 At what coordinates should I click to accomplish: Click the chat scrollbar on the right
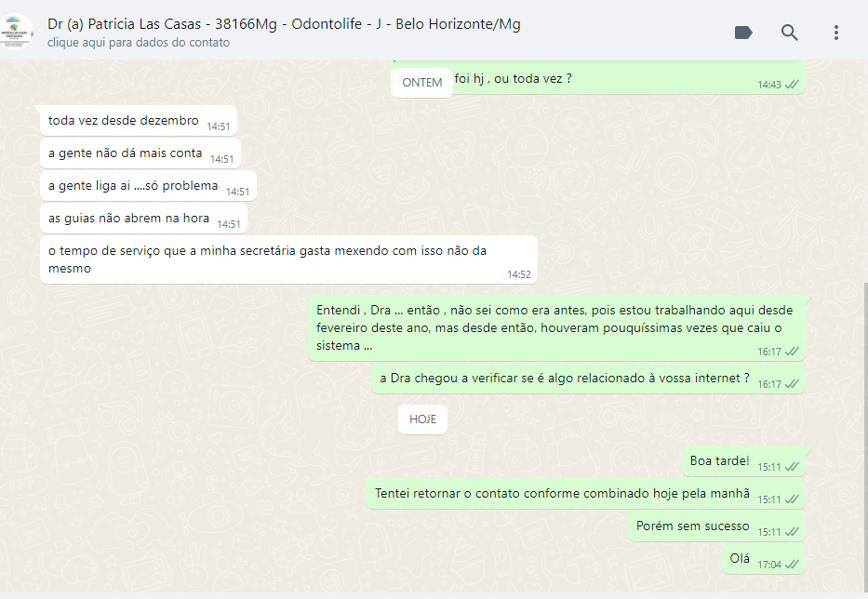(x=865, y=437)
